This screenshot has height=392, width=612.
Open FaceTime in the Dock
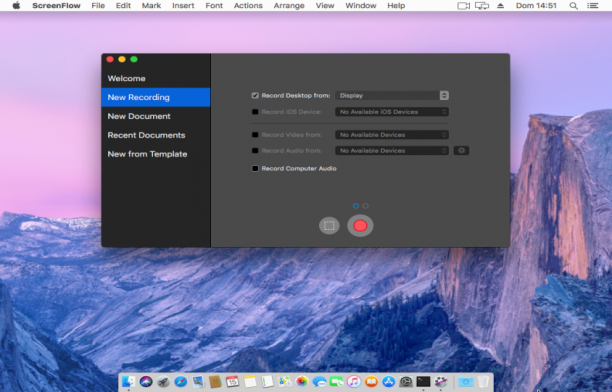(336, 381)
